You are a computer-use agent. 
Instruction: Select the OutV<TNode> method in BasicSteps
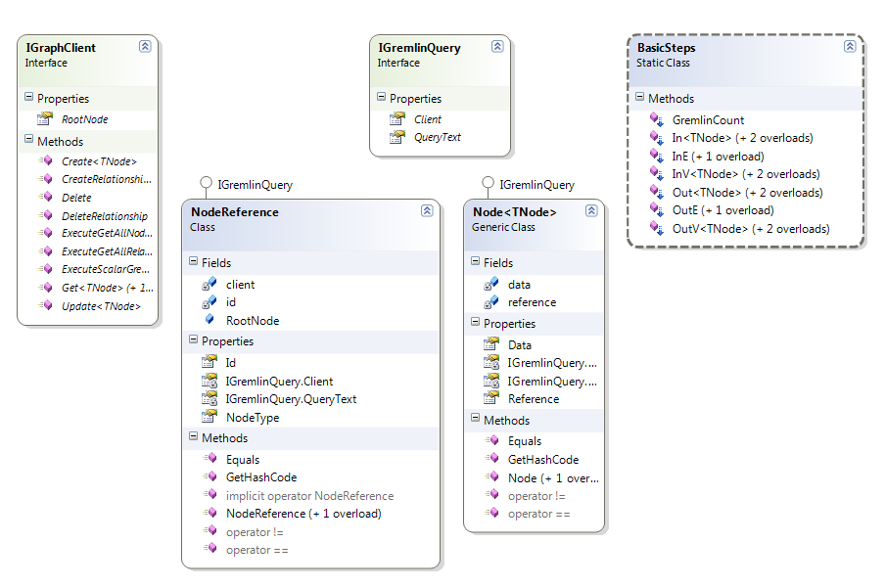click(751, 229)
